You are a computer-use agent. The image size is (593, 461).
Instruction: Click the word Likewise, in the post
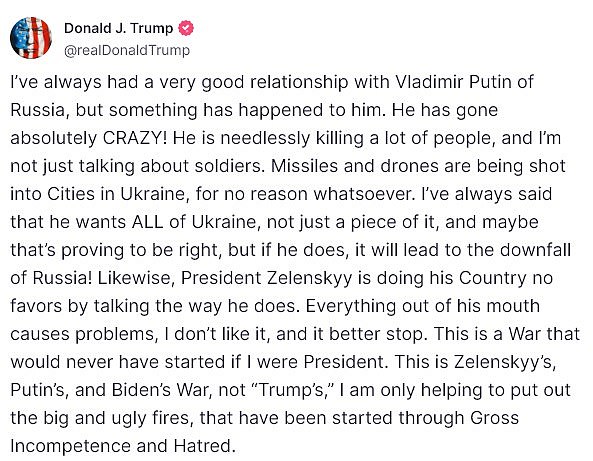point(136,278)
